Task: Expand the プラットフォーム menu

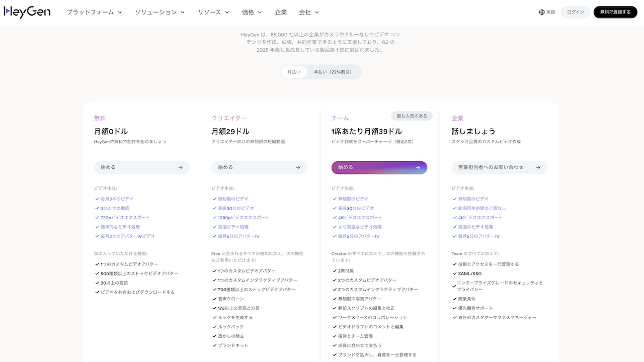Action: coord(95,12)
